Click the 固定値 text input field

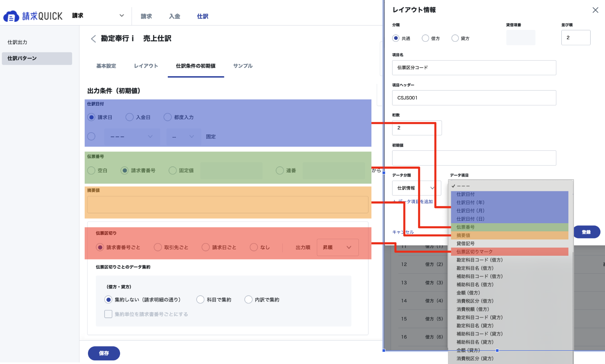[x=231, y=171]
